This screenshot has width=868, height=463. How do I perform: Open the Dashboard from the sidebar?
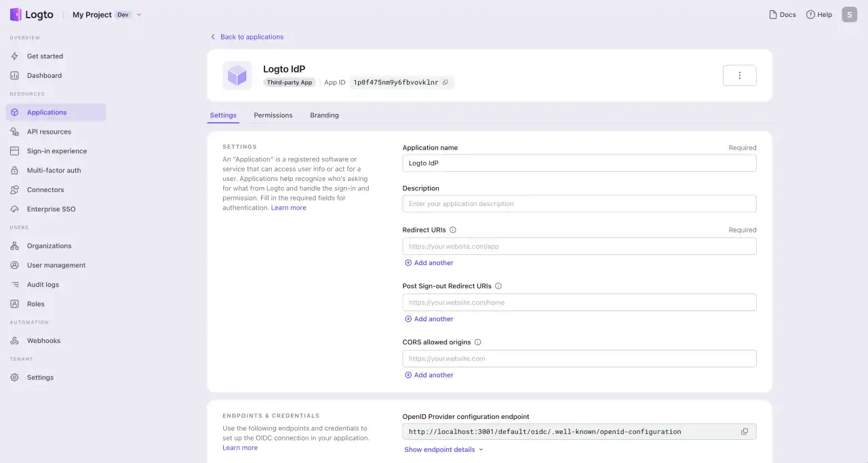(44, 75)
